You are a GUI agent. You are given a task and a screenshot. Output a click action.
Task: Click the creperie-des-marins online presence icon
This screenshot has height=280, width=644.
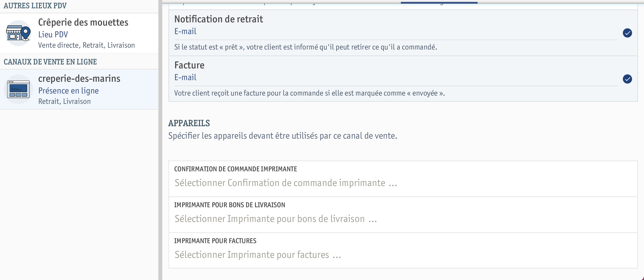[18, 89]
